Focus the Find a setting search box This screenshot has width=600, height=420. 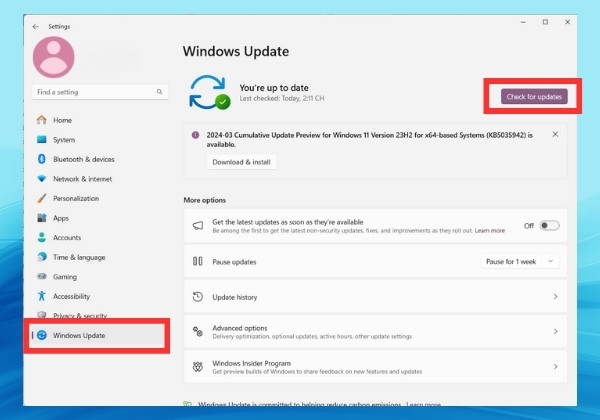100,92
